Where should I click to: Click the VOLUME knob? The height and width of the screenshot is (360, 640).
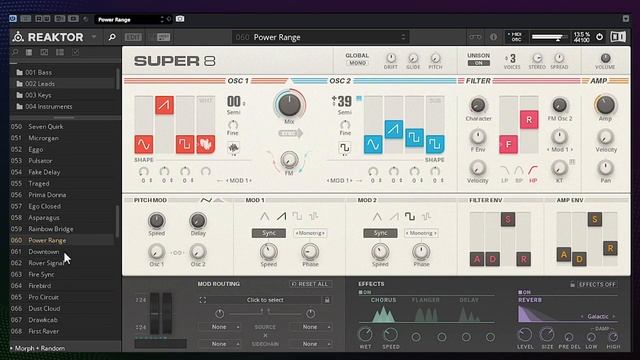click(605, 58)
